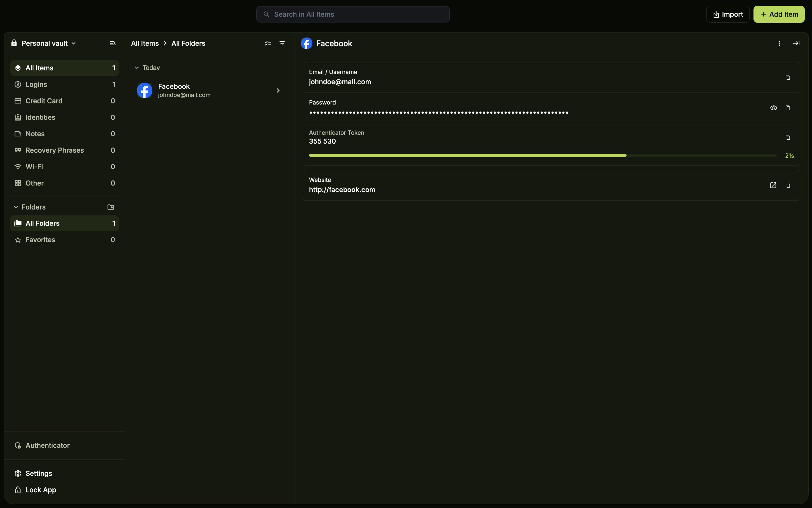Click the 21s countdown label

click(x=790, y=156)
